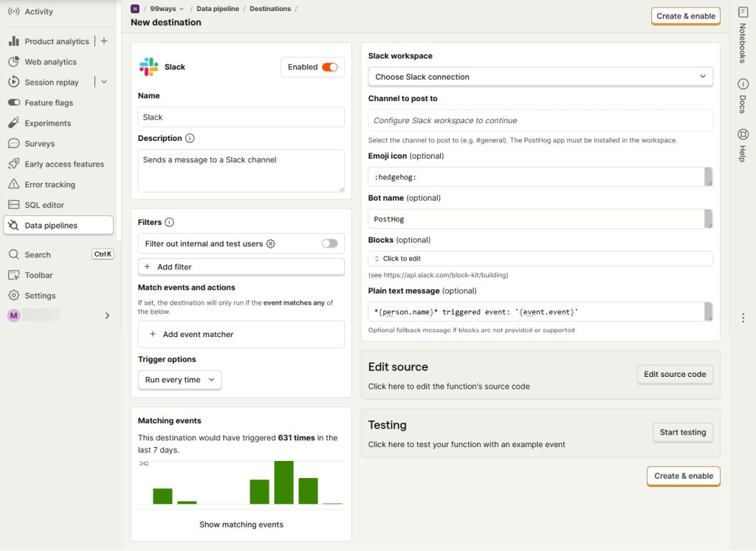
Task: Click the Description info icon
Action: [x=190, y=138]
